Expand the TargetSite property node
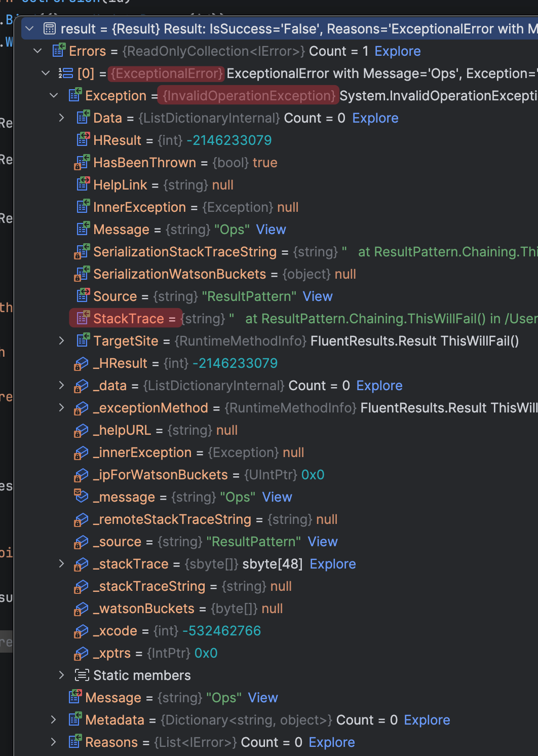Image resolution: width=538 pixels, height=756 pixels. [x=61, y=341]
